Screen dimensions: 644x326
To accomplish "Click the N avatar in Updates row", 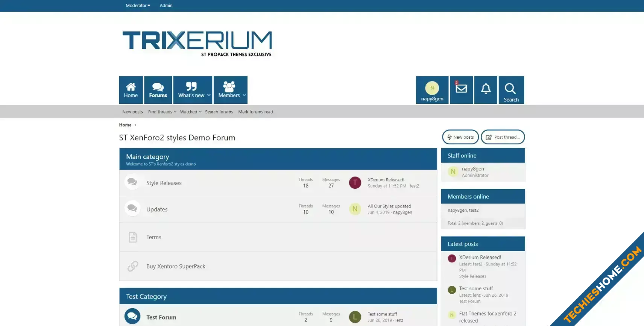I will tap(355, 209).
